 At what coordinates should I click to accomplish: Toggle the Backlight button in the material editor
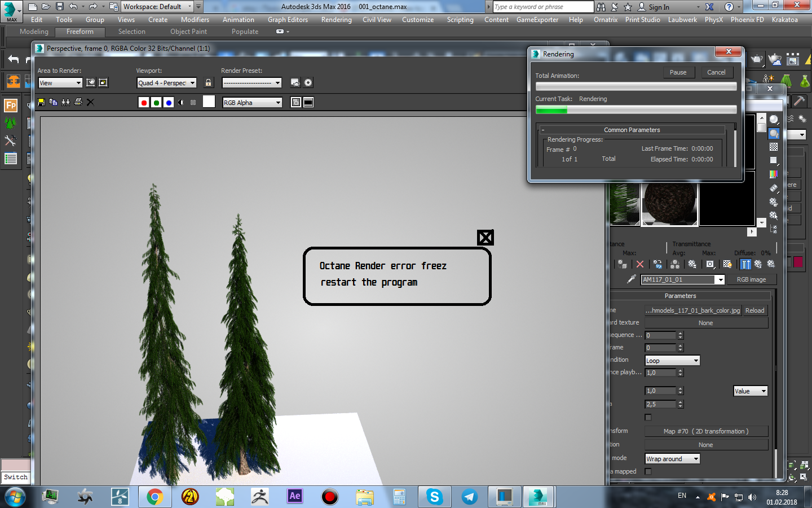(x=774, y=133)
